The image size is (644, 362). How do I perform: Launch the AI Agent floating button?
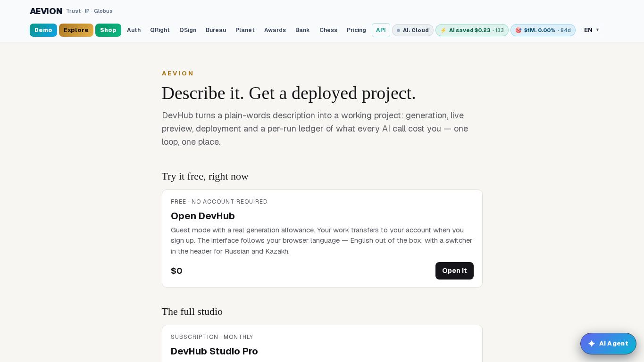[x=608, y=344]
